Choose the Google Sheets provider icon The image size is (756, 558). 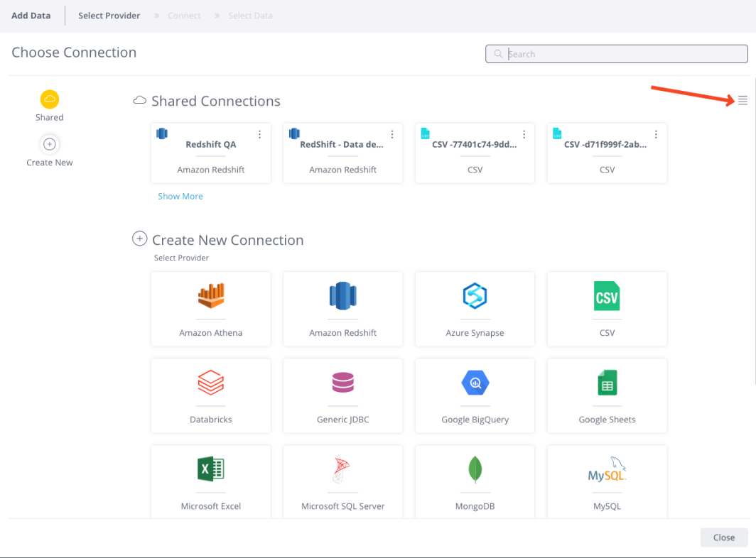click(x=607, y=383)
